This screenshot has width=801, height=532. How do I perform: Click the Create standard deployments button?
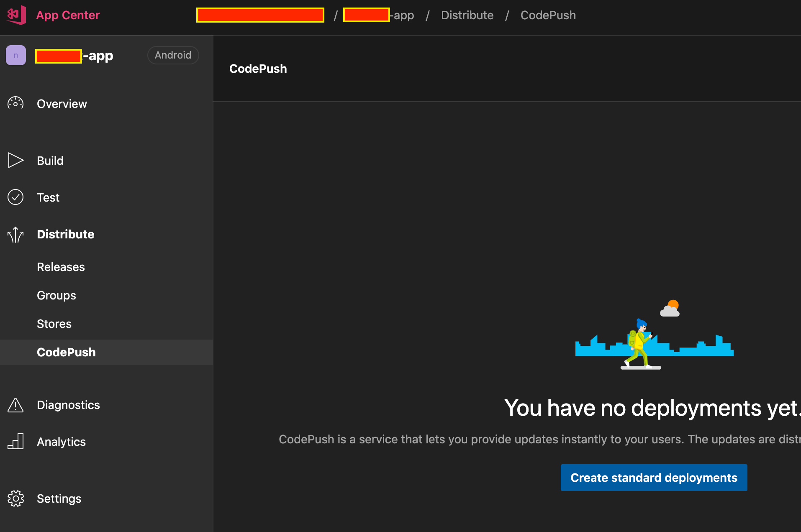[653, 477]
